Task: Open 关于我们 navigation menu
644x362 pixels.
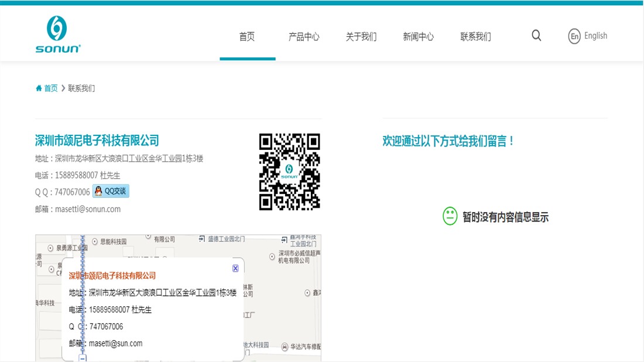Action: 361,36
